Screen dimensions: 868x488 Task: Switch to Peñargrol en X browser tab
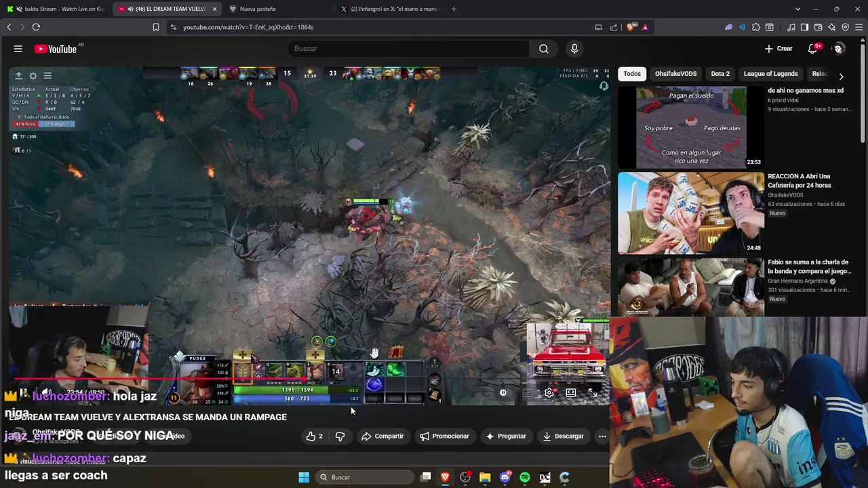392,9
